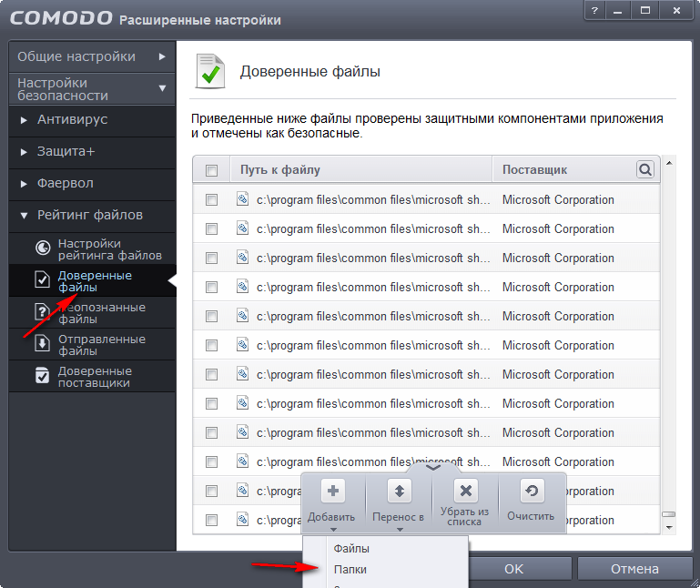Click the Настройки рейтинга файлов sidebar icon
Viewport: 700px width, 588px height.
[43, 248]
